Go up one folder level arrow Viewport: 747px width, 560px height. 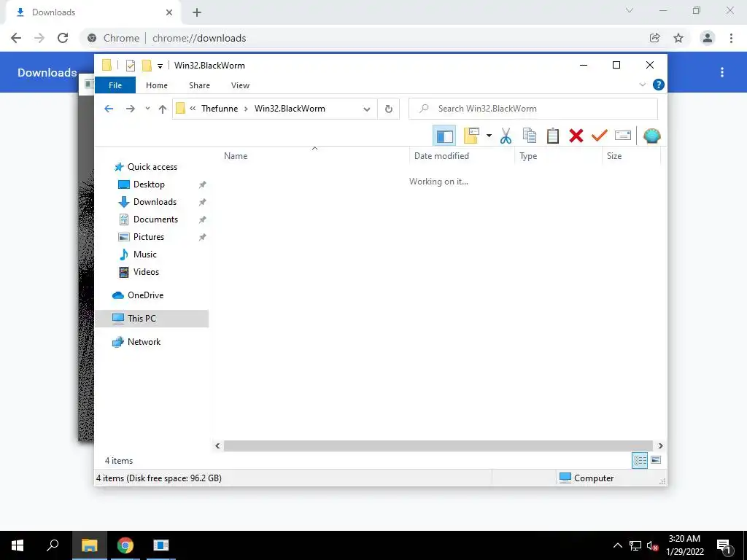(x=163, y=109)
